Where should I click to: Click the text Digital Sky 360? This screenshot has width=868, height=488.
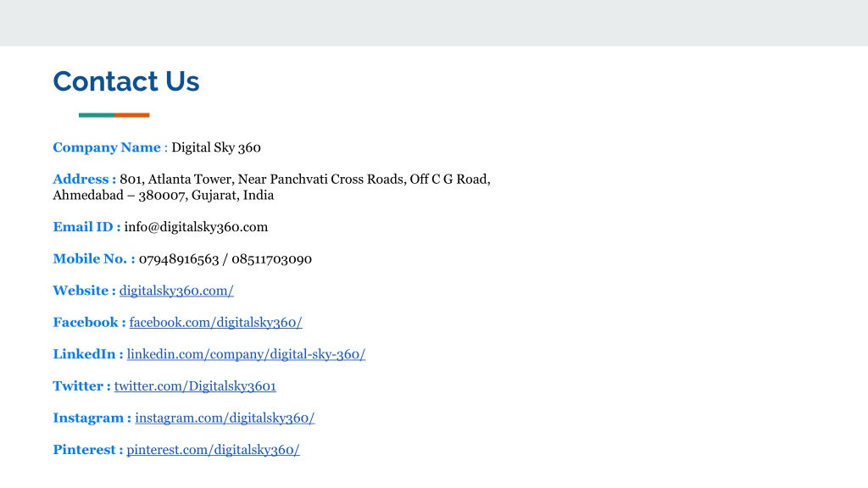pyautogui.click(x=216, y=147)
